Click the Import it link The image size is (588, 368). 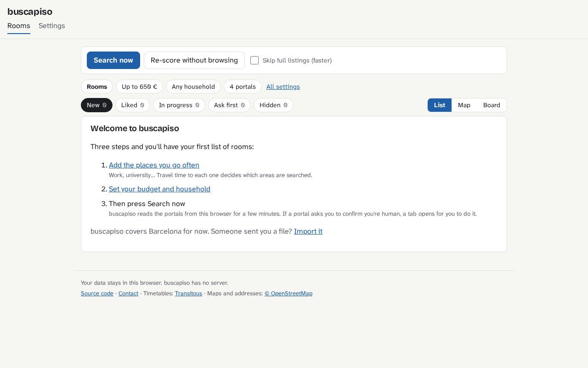[308, 231]
